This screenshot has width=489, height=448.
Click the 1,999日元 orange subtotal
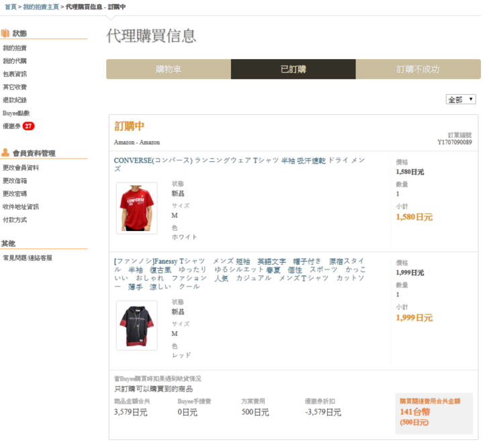[414, 318]
